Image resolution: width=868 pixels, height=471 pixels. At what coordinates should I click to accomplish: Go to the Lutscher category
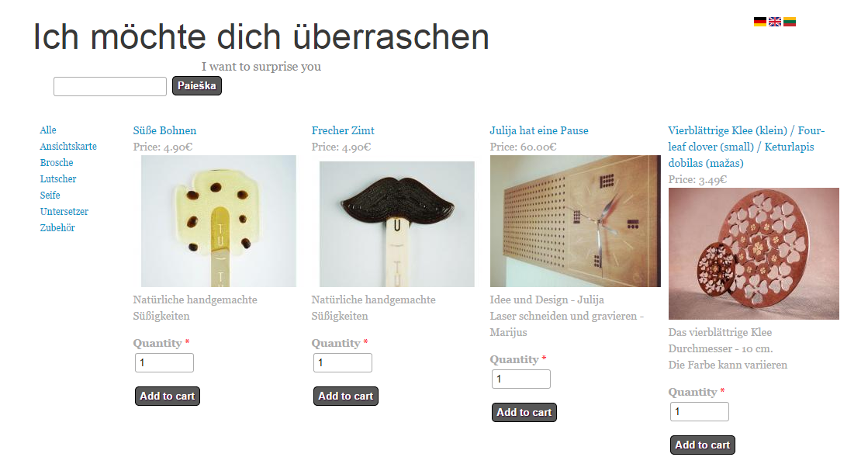(58, 178)
